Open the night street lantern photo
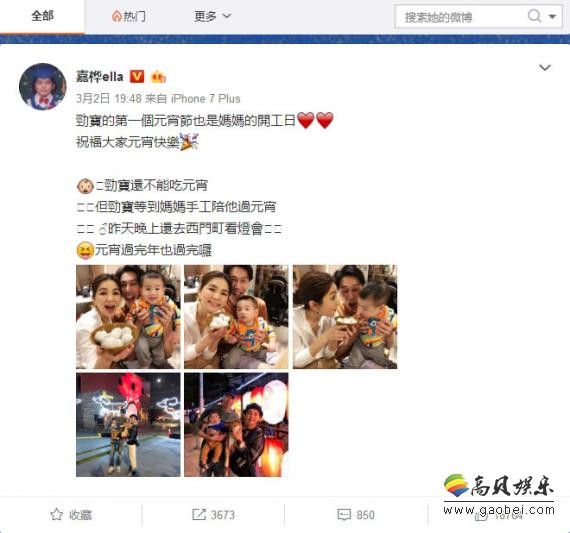The image size is (570, 533). [x=128, y=425]
